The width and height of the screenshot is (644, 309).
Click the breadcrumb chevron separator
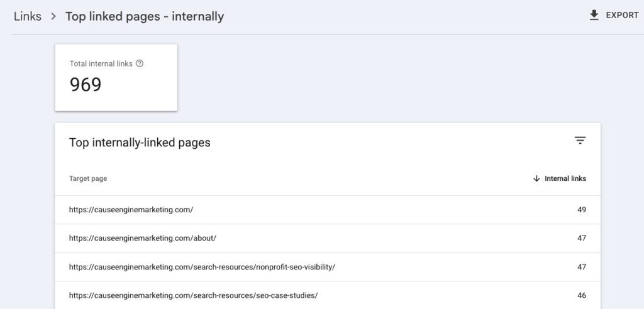pyautogui.click(x=53, y=16)
